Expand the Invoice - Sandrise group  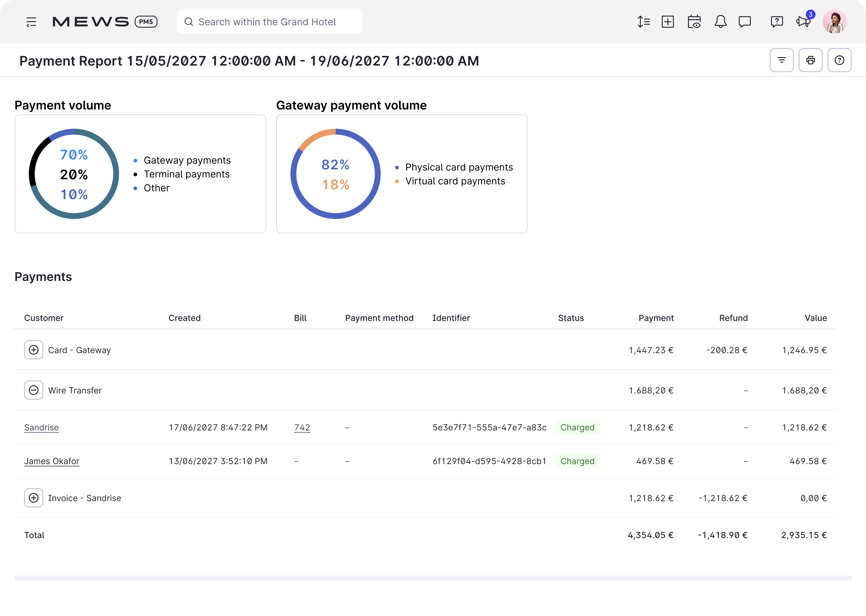pos(34,498)
